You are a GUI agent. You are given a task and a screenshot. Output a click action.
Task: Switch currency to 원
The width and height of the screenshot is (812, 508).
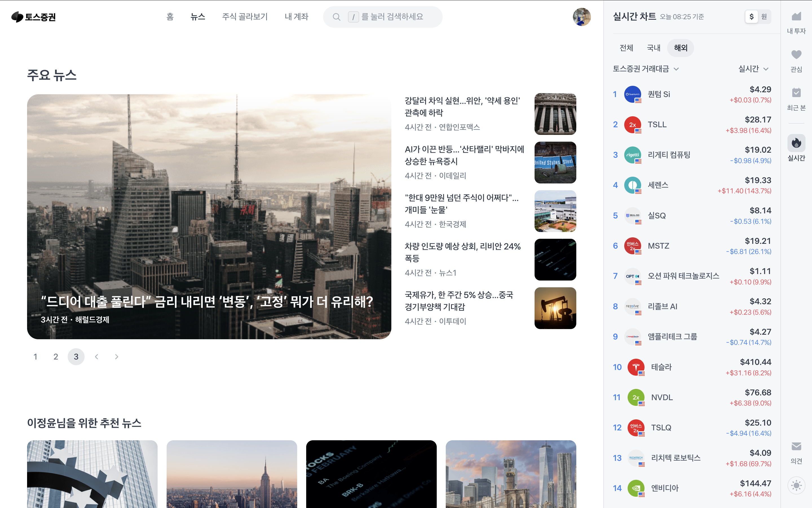tap(764, 17)
